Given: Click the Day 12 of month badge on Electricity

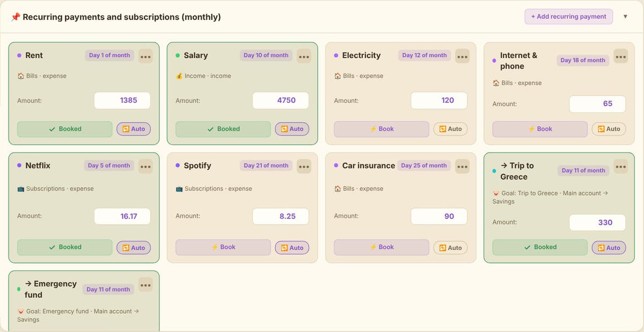Looking at the screenshot, I should pyautogui.click(x=425, y=55).
